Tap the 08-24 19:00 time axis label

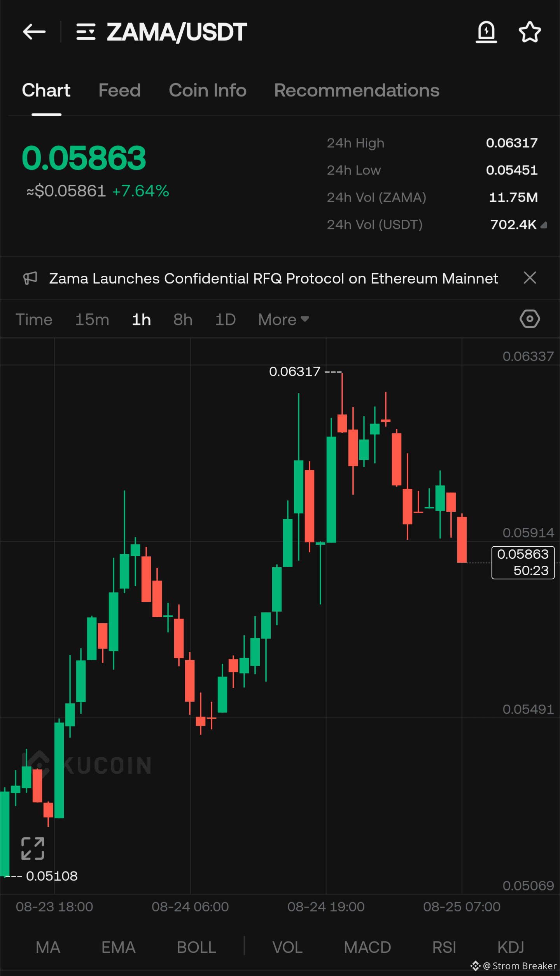click(326, 907)
